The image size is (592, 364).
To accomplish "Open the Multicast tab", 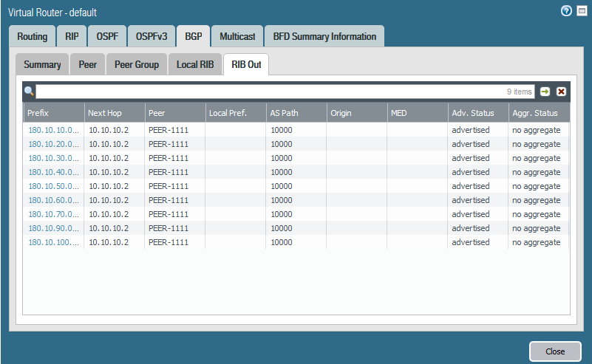I will (237, 36).
